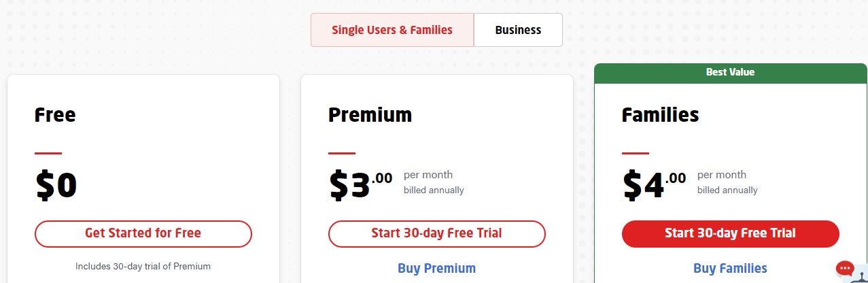Select Single Users & Families tab

pyautogui.click(x=392, y=30)
